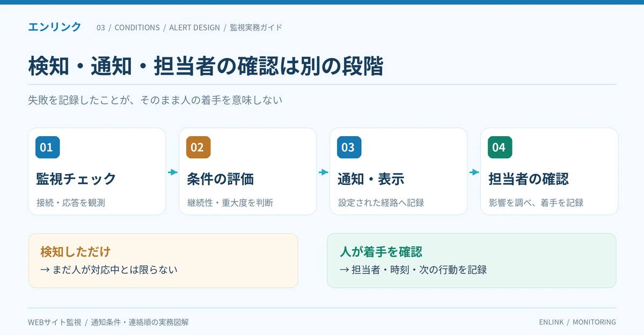Select the line まだ人が対応中とは限らない

click(115, 270)
